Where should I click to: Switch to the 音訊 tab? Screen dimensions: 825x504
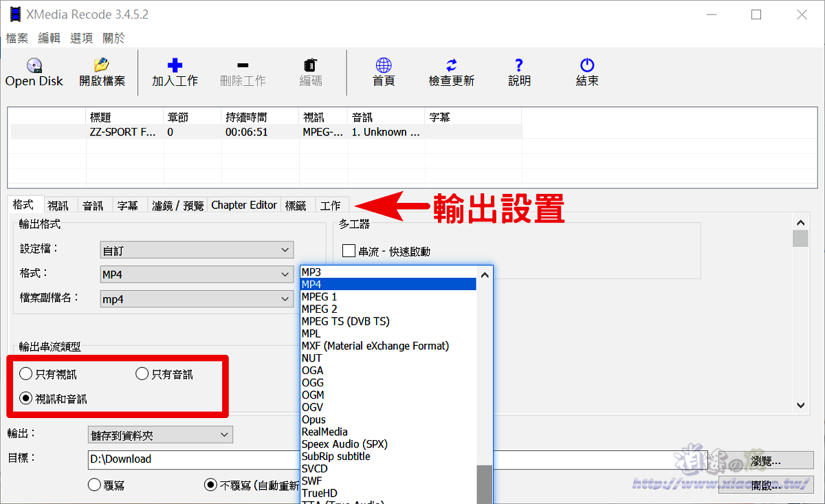coord(93,205)
